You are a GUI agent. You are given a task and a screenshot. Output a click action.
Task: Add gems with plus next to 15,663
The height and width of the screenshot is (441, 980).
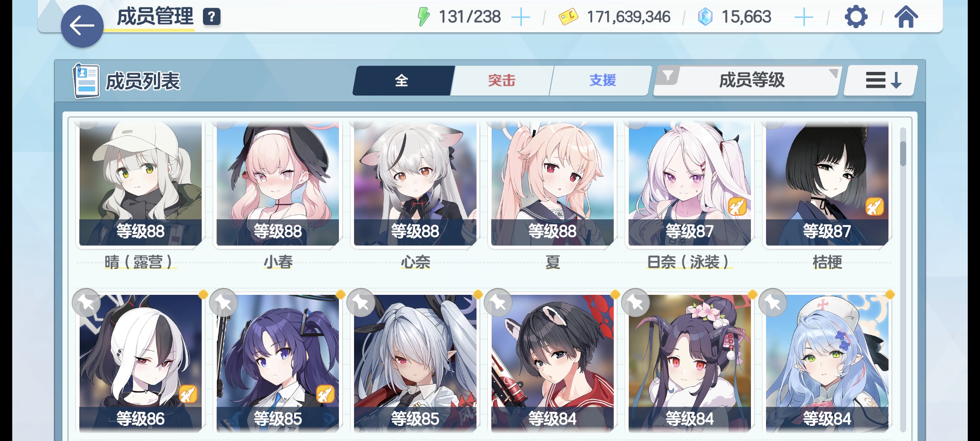coord(804,18)
